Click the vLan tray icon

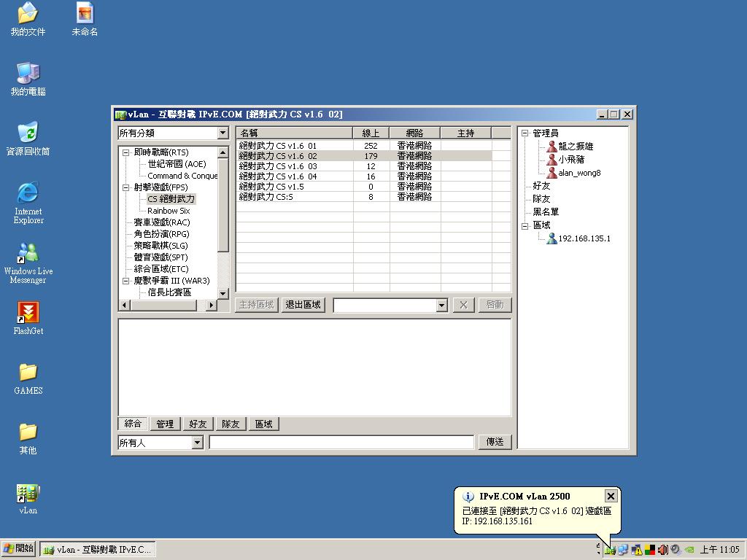tap(611, 550)
